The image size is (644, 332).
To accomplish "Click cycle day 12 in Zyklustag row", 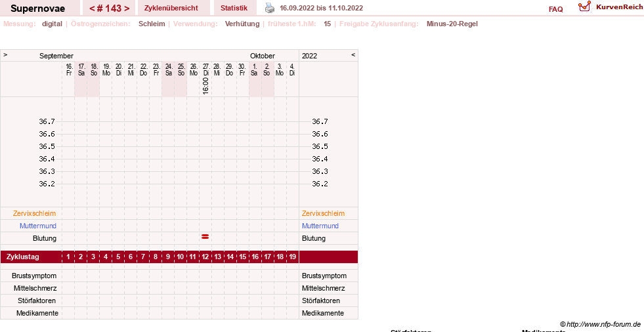I will click(x=205, y=257).
